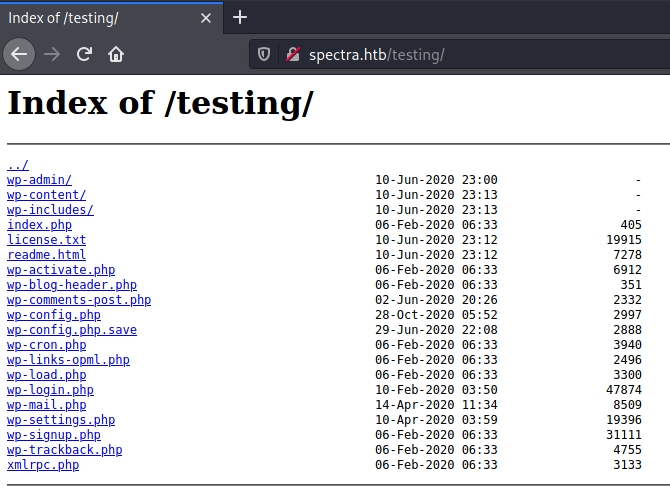
Task: Click the forward navigation arrow
Action: (52, 54)
